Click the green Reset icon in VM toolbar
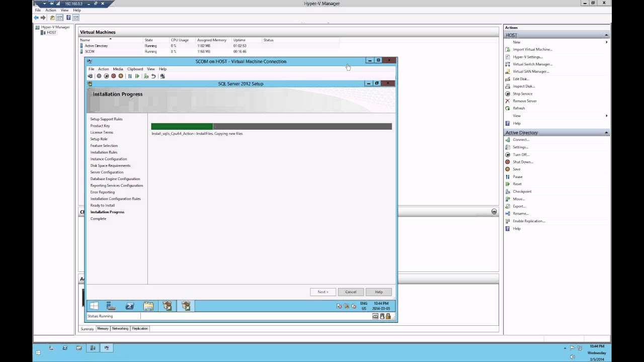This screenshot has width=644, height=362. (137, 76)
